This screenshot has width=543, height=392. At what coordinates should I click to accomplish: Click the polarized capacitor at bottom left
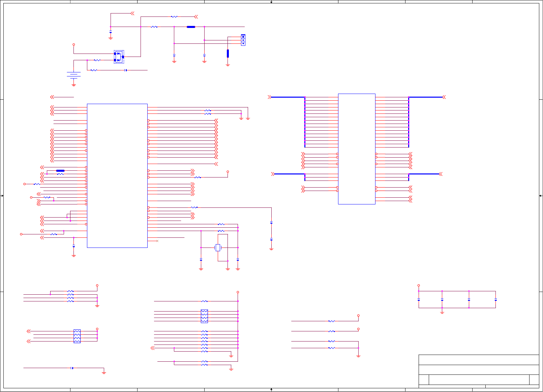point(72,368)
